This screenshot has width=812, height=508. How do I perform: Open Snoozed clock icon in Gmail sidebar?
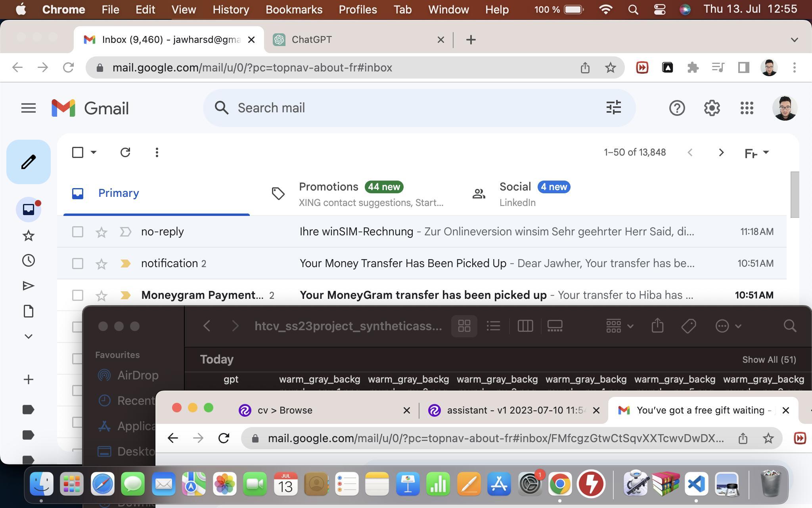pyautogui.click(x=29, y=261)
